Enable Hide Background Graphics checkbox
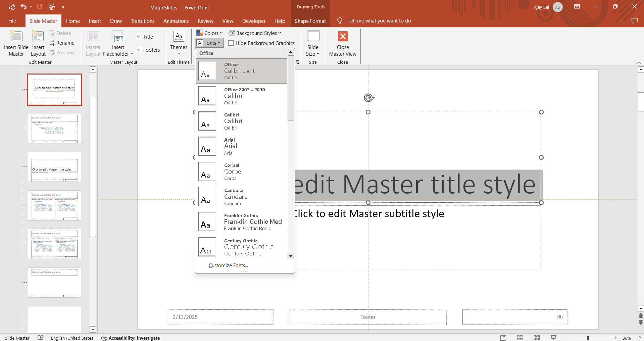The width and height of the screenshot is (644, 341). 231,43
